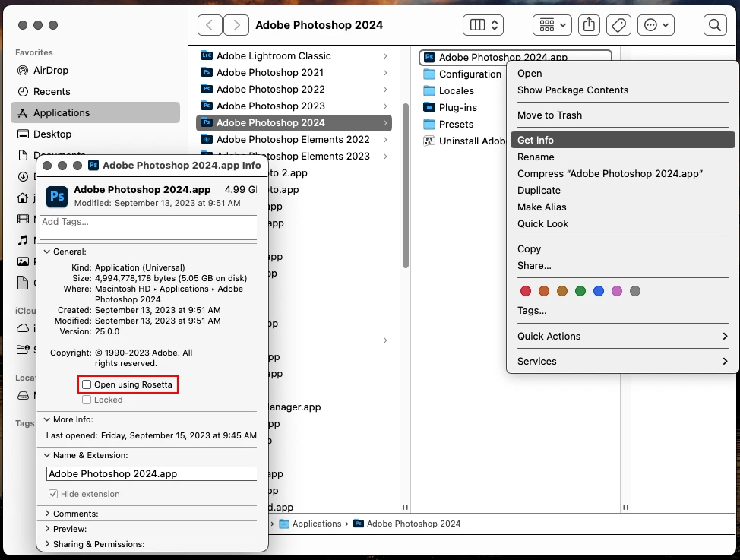Image resolution: width=740 pixels, height=560 pixels.
Task: Click Adobe Photoshop 2024 in the path bar
Action: point(406,524)
